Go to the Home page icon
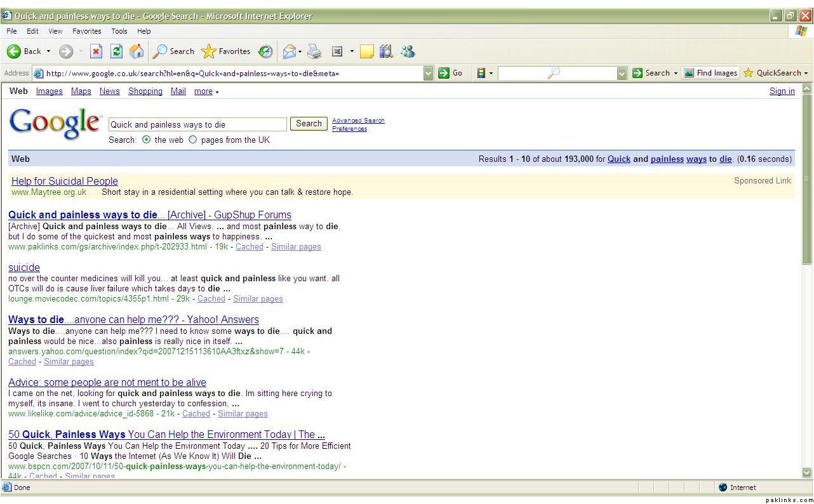Viewport: 814px width, 504px height. click(136, 51)
